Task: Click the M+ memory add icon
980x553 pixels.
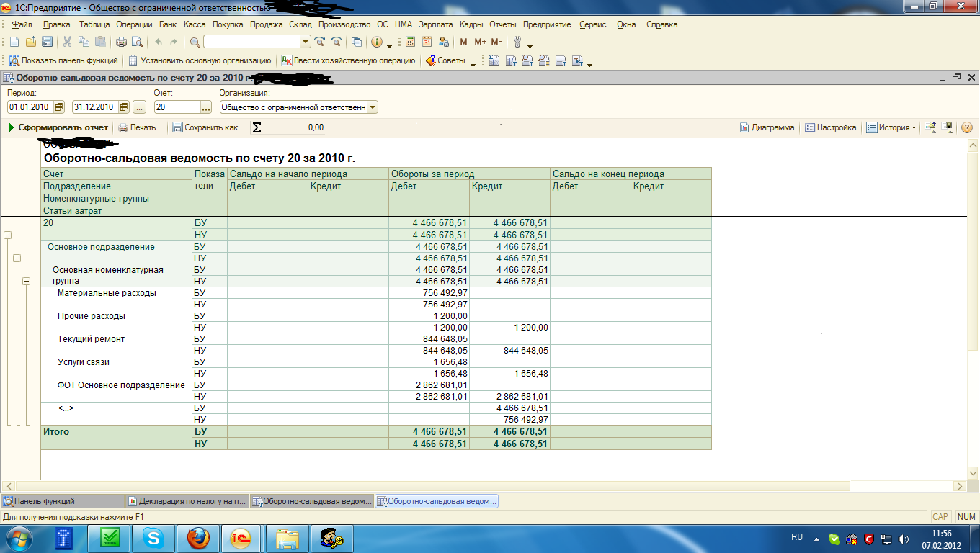Action: pyautogui.click(x=480, y=42)
